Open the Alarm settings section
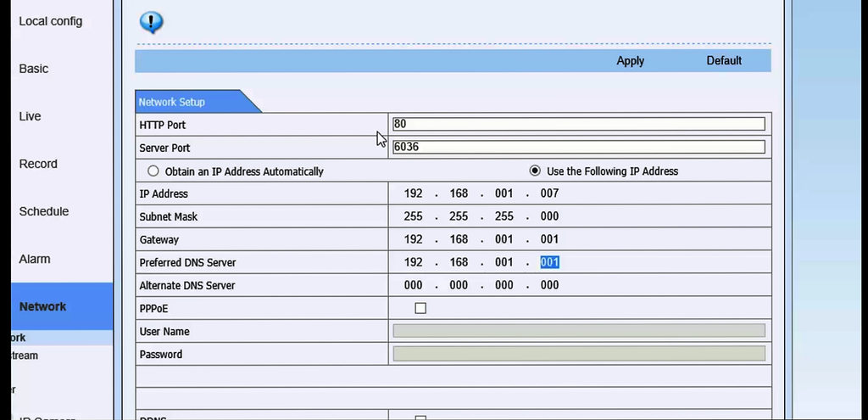Viewport: 868px width, 420px height. (34, 259)
